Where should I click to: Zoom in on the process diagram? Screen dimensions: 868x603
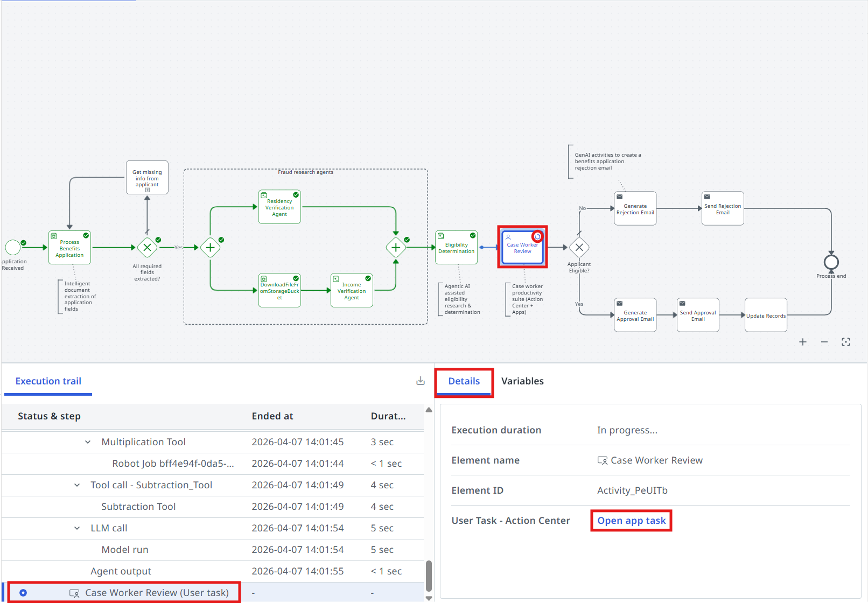[x=802, y=342]
